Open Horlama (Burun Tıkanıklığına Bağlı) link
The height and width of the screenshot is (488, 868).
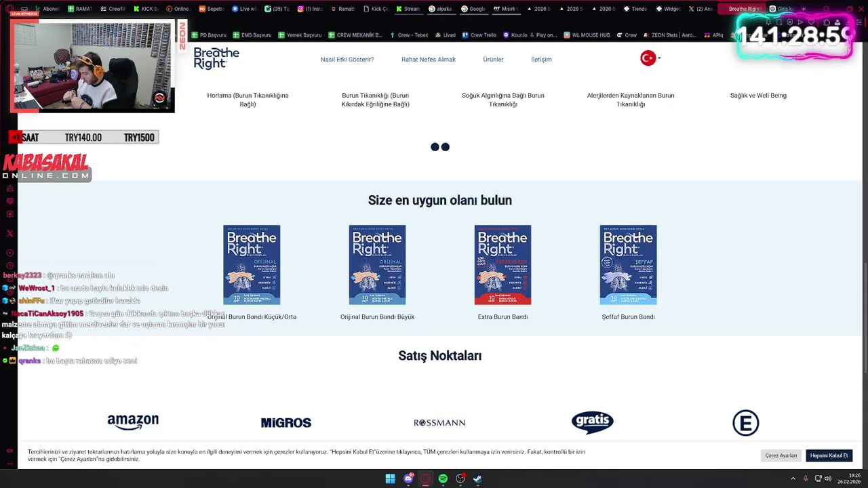pos(248,100)
